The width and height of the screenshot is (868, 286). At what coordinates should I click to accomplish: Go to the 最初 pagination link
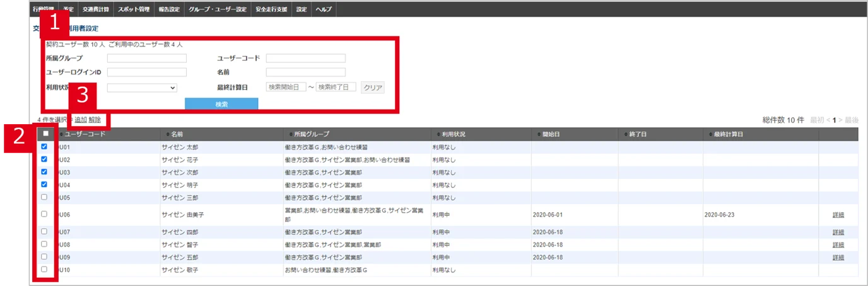(x=817, y=120)
